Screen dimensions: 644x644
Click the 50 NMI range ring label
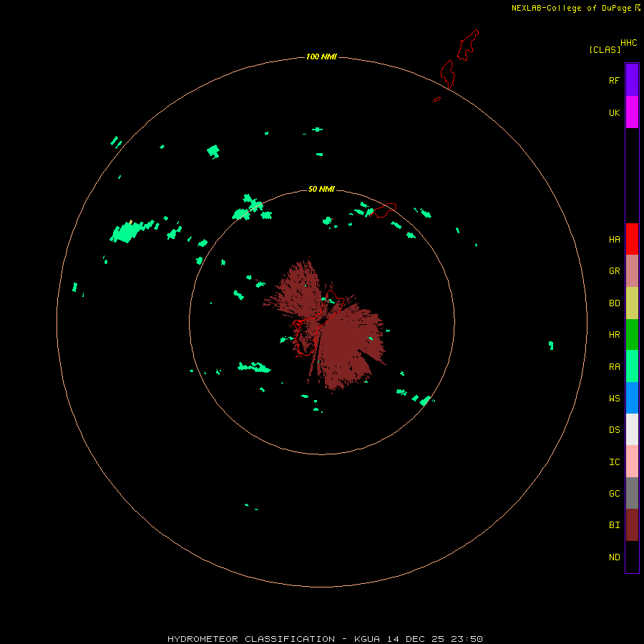(x=321, y=189)
